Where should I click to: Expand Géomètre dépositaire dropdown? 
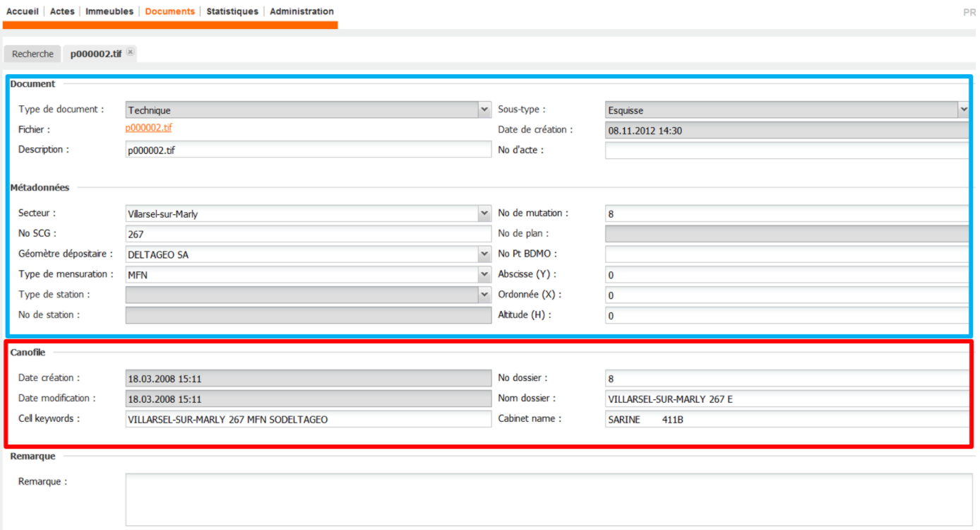[484, 254]
